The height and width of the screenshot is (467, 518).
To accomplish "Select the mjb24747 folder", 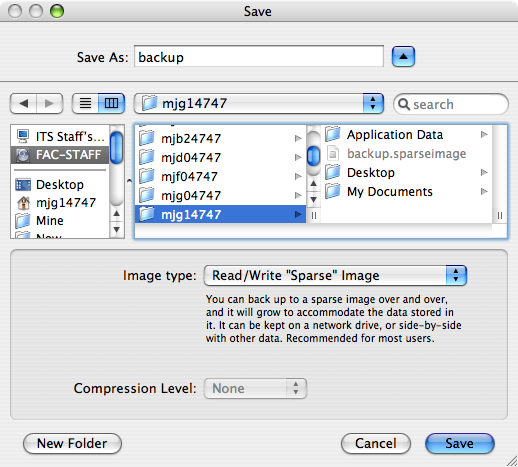I will pos(220,138).
